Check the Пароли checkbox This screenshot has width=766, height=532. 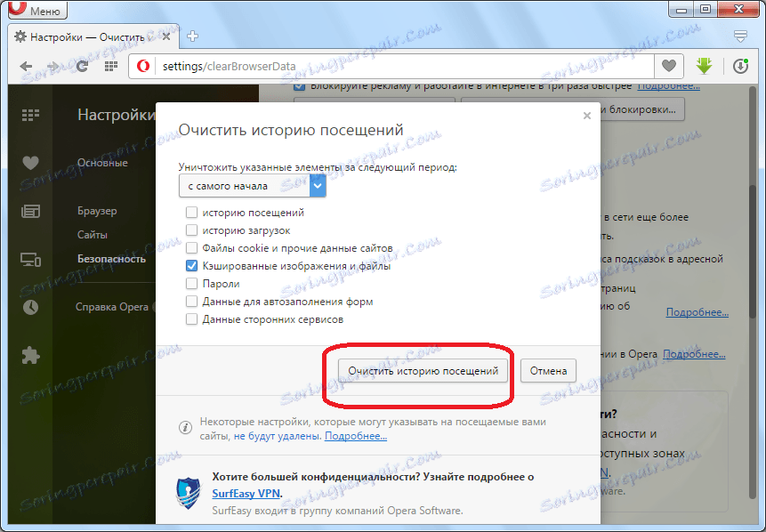[191, 283]
